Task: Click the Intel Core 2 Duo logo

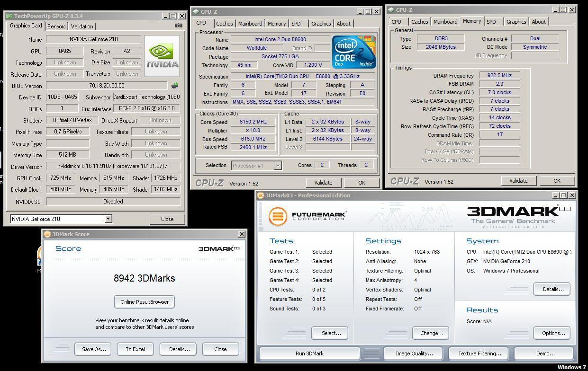Action: 354,51
